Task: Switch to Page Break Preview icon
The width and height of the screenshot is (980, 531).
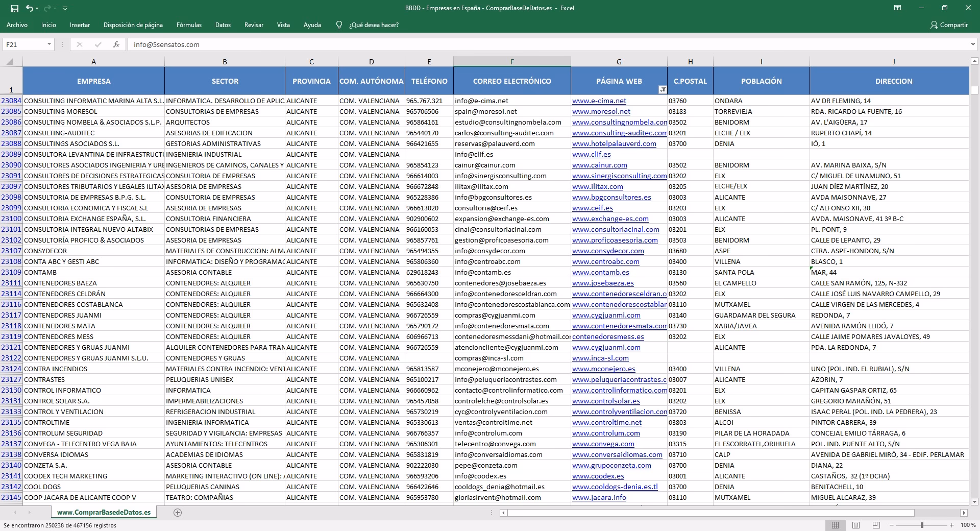Action: [x=876, y=525]
